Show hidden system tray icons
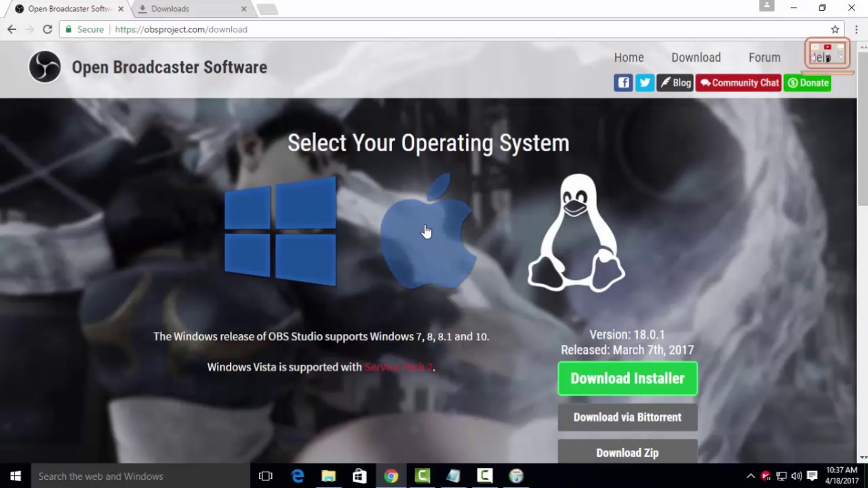868x488 pixels. click(751, 476)
